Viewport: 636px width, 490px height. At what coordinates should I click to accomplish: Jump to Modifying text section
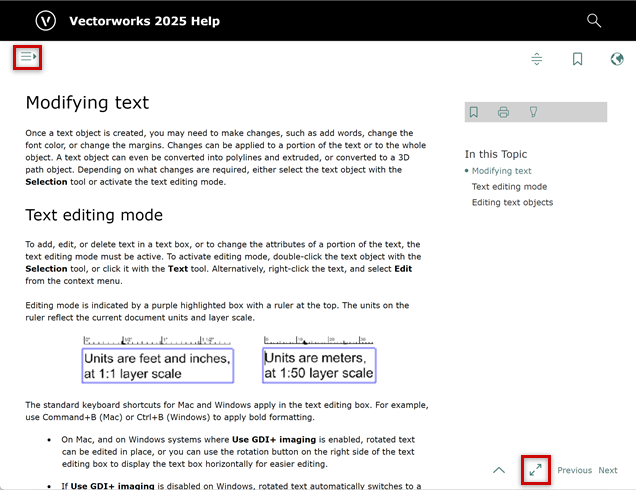point(501,171)
